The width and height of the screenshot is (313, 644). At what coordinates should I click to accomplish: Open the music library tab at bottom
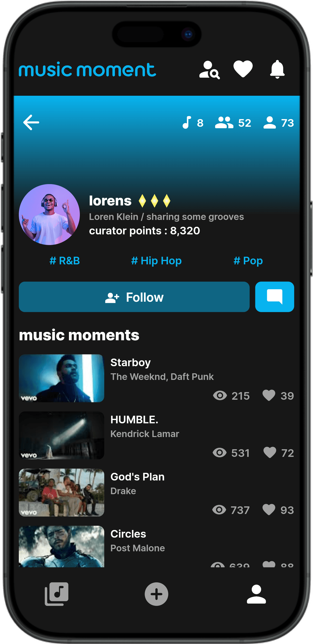[56, 594]
